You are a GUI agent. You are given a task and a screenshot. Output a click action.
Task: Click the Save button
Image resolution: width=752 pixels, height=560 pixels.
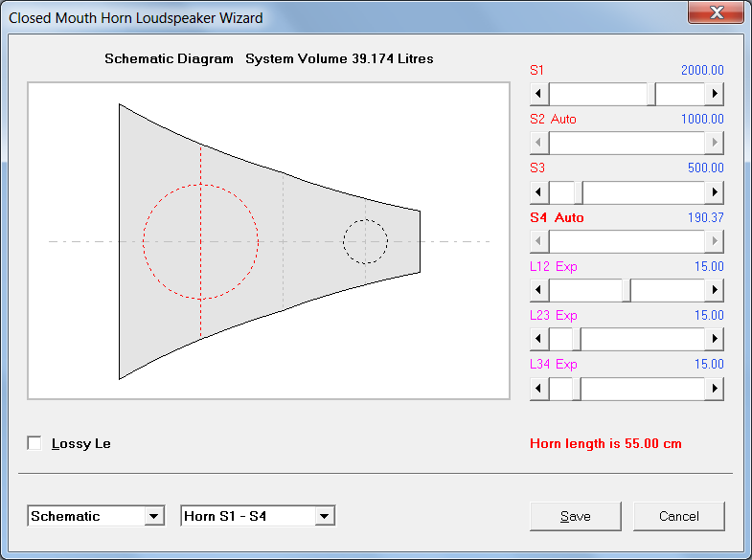pos(576,516)
